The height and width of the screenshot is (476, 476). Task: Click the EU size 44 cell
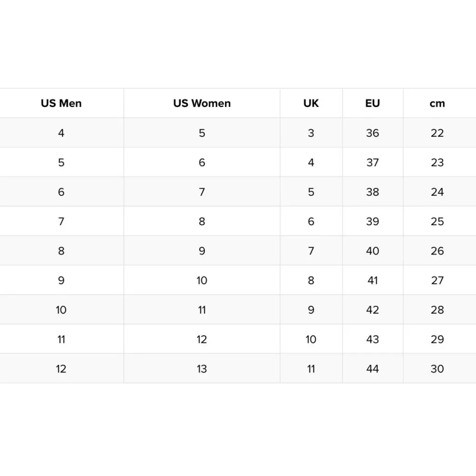372,369
